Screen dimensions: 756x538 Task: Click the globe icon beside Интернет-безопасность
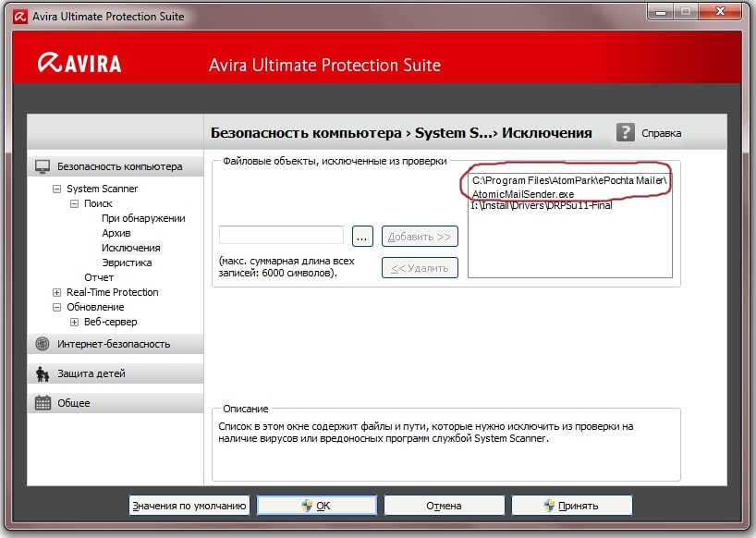pyautogui.click(x=43, y=344)
